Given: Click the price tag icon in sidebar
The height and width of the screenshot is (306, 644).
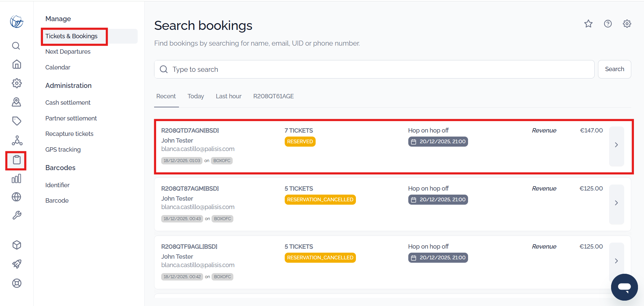Looking at the screenshot, I should 16,121.
